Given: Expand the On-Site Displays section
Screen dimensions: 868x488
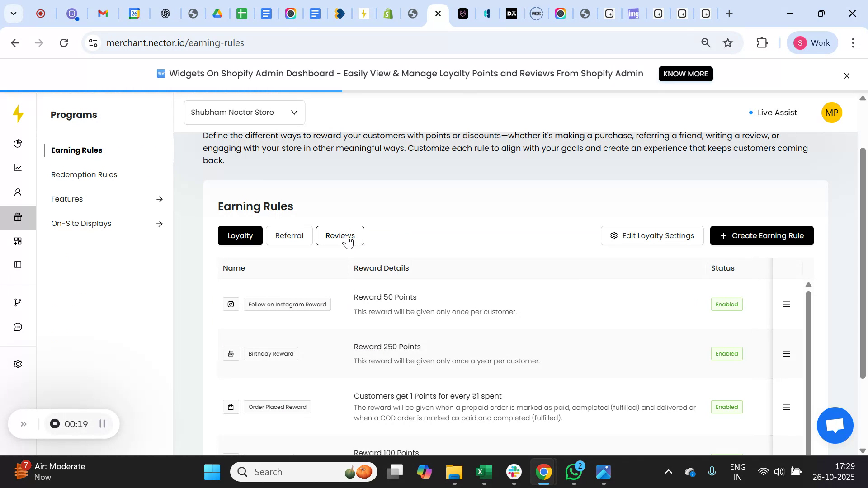Looking at the screenshot, I should coord(160,223).
